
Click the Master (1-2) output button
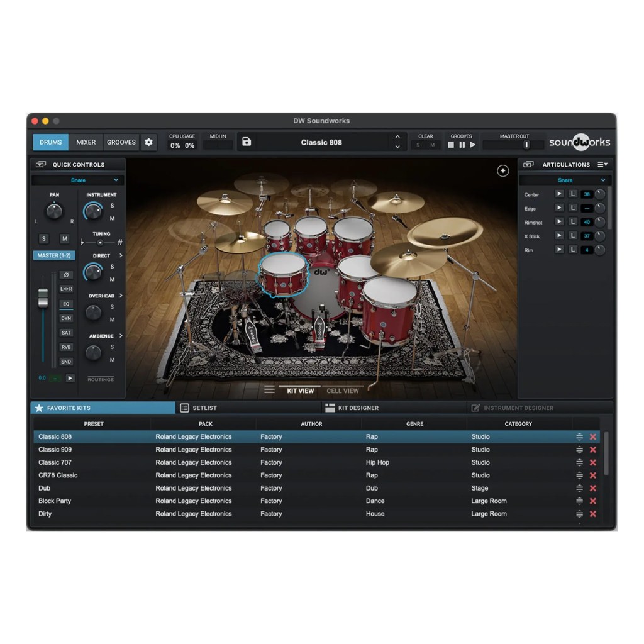pyautogui.click(x=54, y=256)
